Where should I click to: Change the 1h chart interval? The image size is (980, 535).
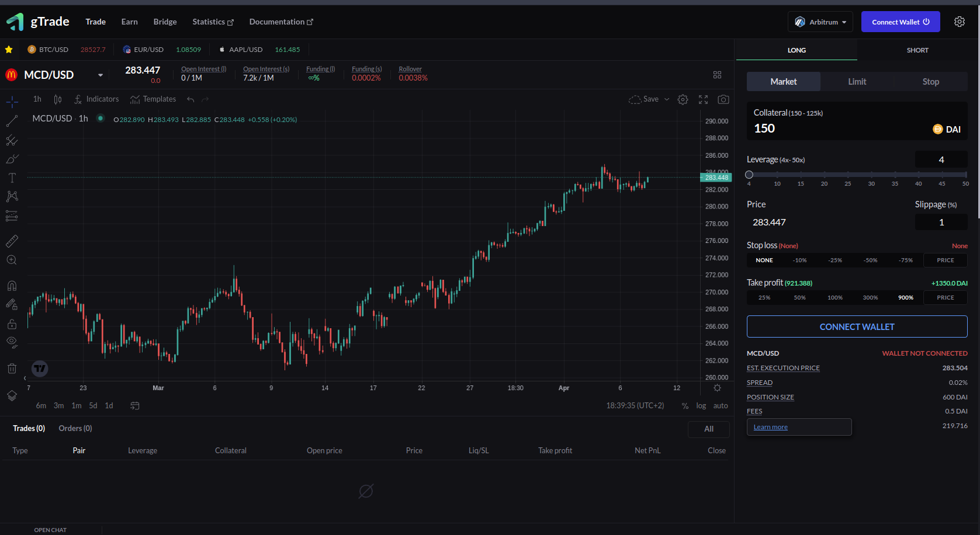pyautogui.click(x=37, y=99)
